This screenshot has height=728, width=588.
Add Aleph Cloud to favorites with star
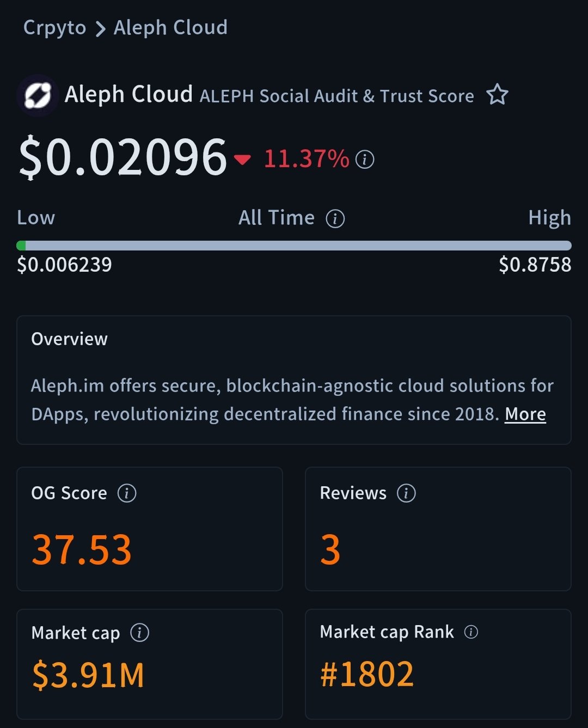[497, 95]
